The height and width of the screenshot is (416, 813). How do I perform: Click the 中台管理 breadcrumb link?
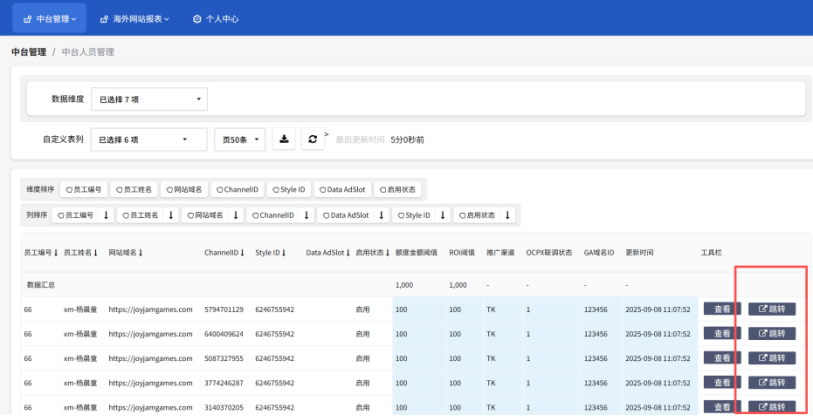(x=29, y=52)
